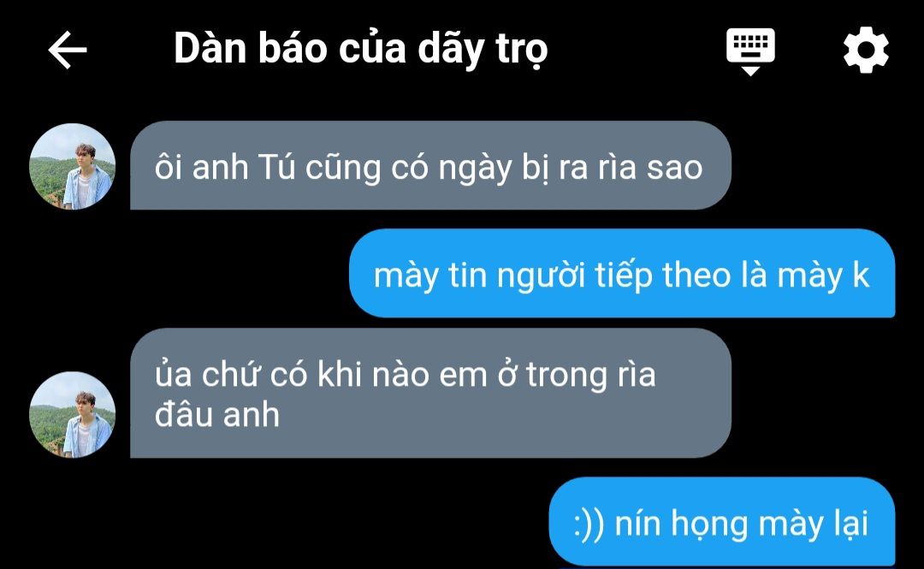Image resolution: width=924 pixels, height=569 pixels.
Task: Tap the ":))" emoticon in last message
Action: [589, 525]
